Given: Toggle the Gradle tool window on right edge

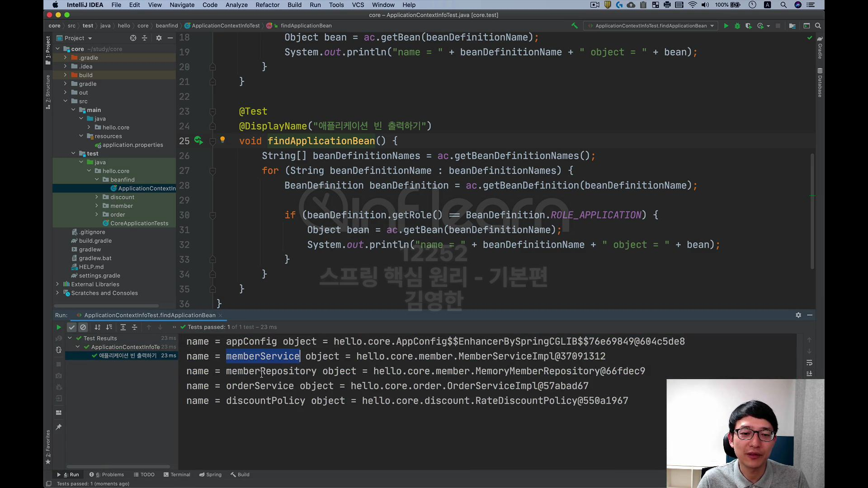Looking at the screenshot, I should (x=820, y=48).
